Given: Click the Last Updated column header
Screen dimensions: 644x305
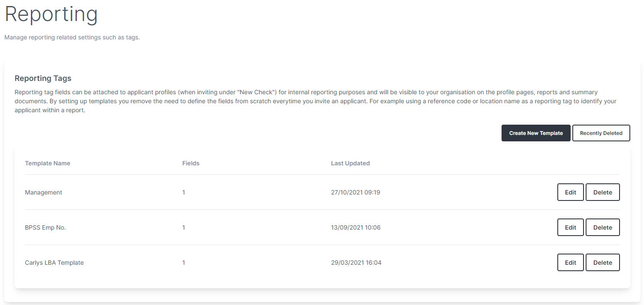Looking at the screenshot, I should pos(350,163).
